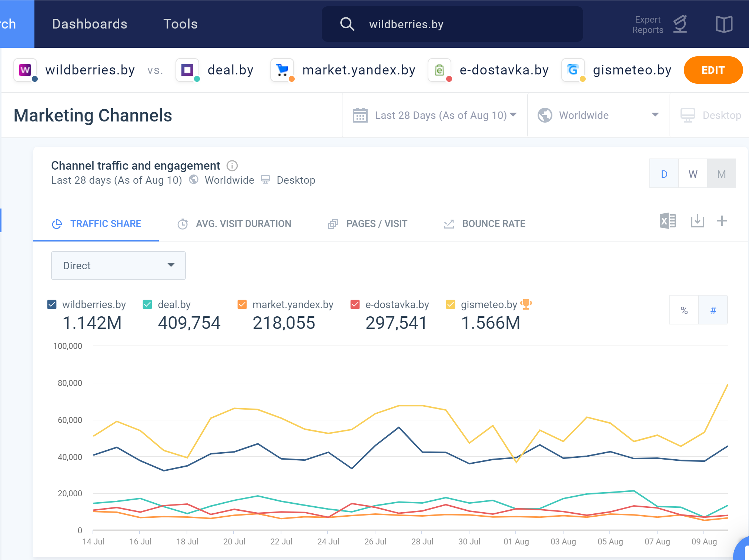Click the calendar icon in date filter
The height and width of the screenshot is (560, 749).
pyautogui.click(x=360, y=115)
